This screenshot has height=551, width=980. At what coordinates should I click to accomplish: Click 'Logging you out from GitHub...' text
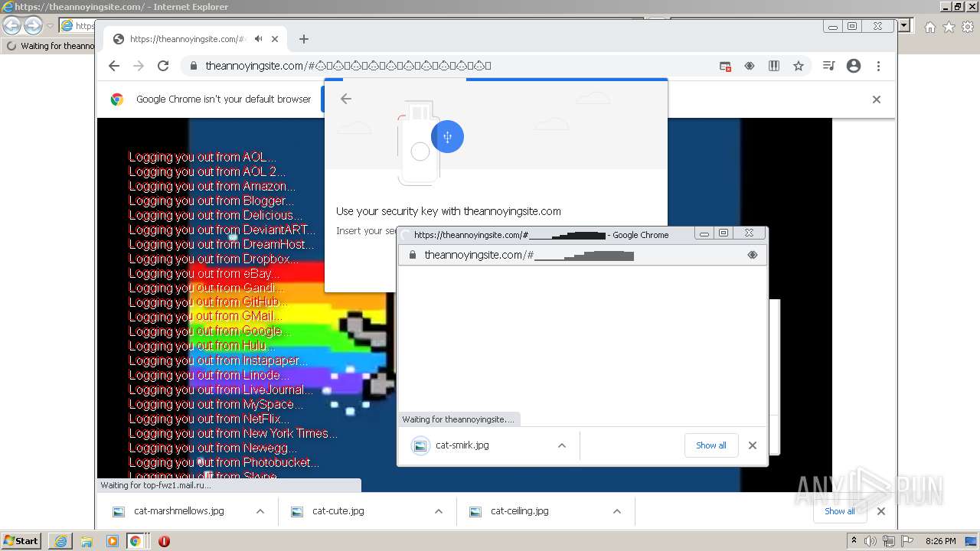[x=207, y=302]
